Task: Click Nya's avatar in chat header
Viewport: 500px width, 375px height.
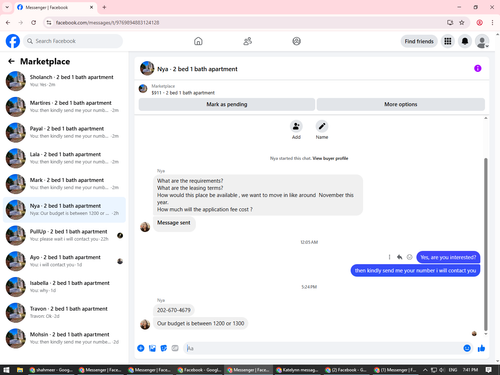Action: [x=147, y=68]
